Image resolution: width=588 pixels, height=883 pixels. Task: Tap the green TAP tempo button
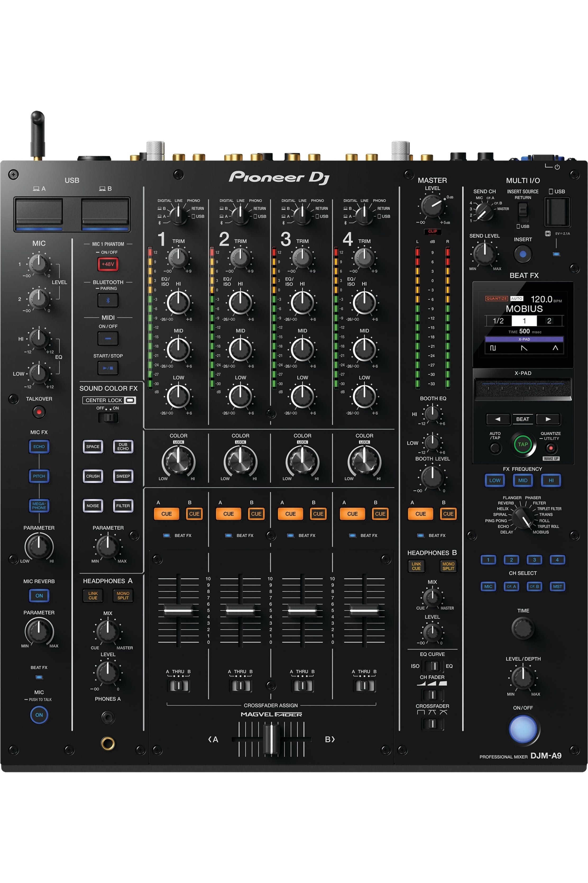pos(523,444)
